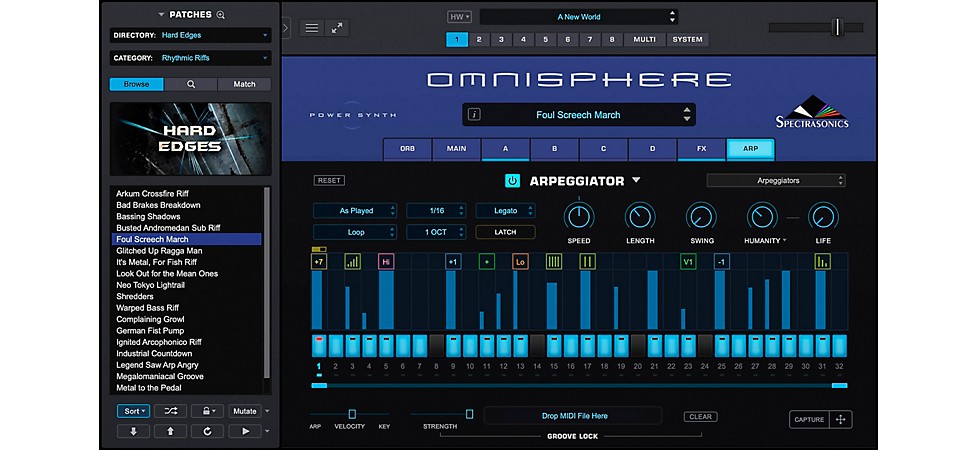Image resolution: width=976 pixels, height=450 pixels.
Task: Step to the next patch with down arrow
Action: coord(133,431)
